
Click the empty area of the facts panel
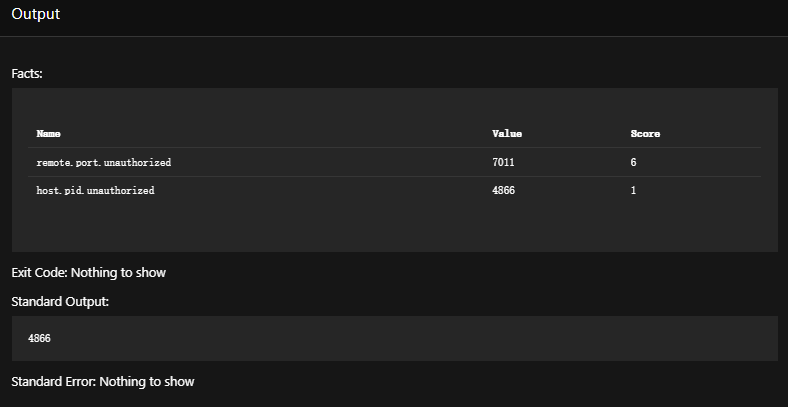[x=395, y=226]
